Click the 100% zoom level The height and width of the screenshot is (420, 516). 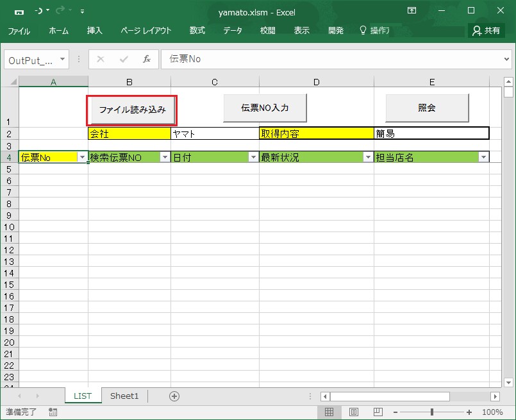492,412
